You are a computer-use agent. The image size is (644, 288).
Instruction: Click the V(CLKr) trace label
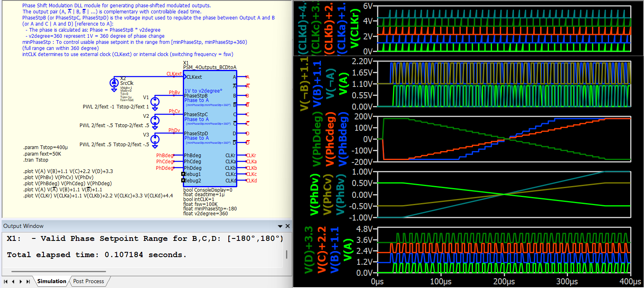pos(354,28)
